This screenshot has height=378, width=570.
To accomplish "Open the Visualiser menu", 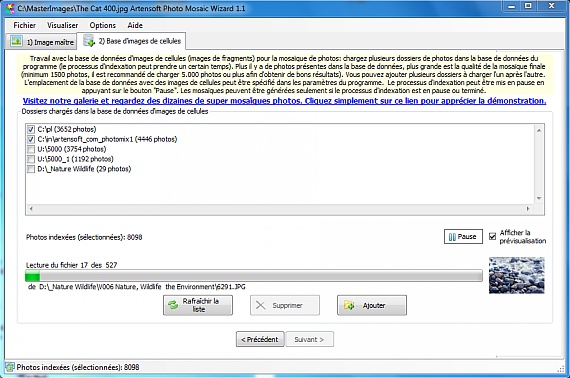I will (x=63, y=25).
